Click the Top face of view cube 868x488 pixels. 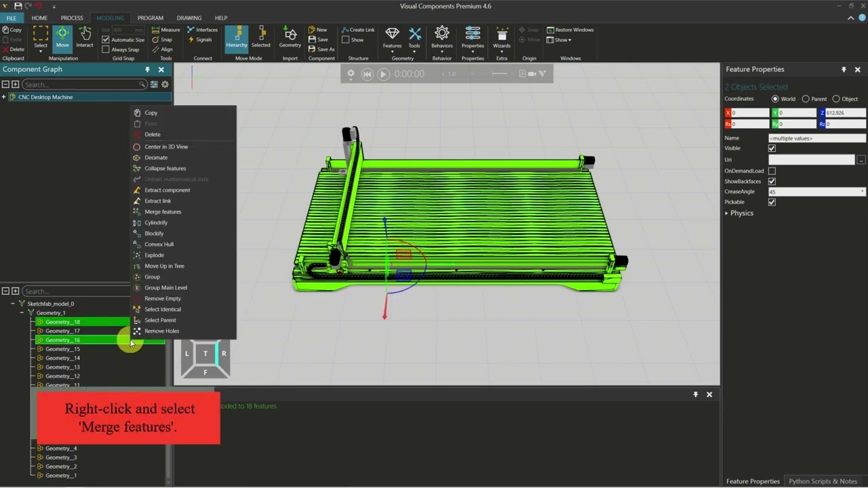click(205, 353)
